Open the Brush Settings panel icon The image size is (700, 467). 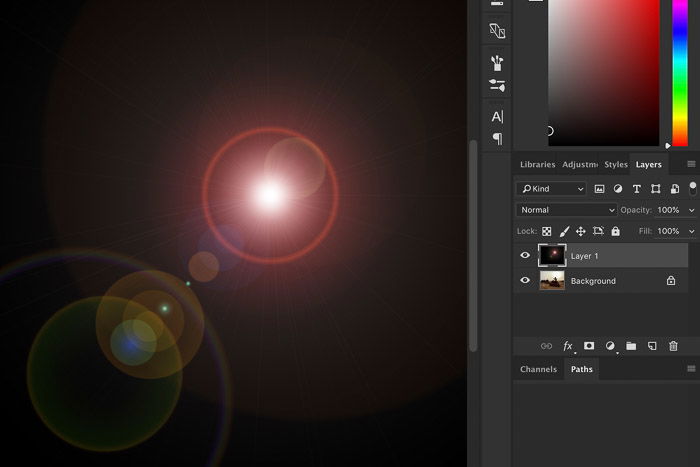click(497, 63)
